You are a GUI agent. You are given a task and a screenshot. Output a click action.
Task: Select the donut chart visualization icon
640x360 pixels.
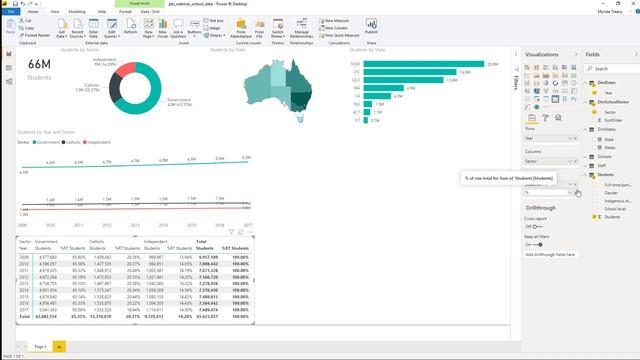(556, 83)
